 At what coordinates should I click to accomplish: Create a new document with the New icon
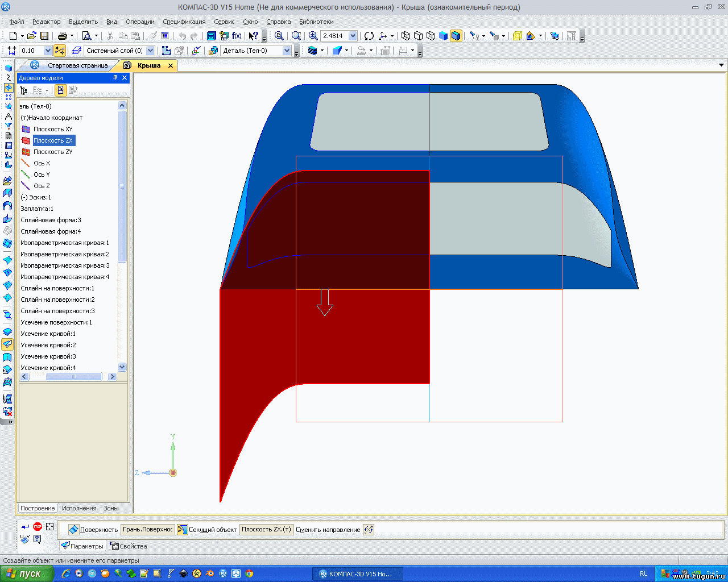coord(13,36)
